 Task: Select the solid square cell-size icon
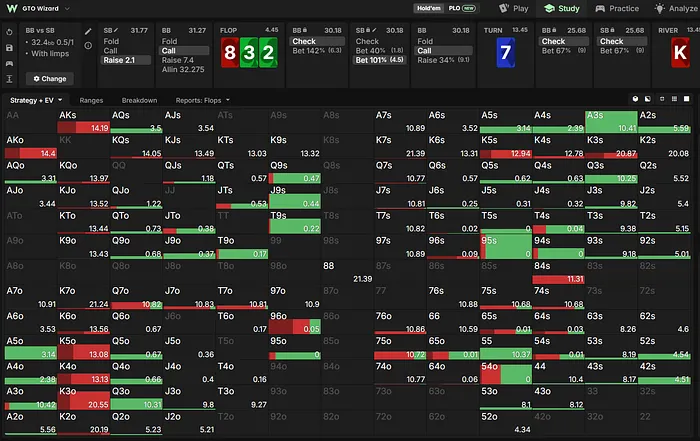[x=687, y=99]
